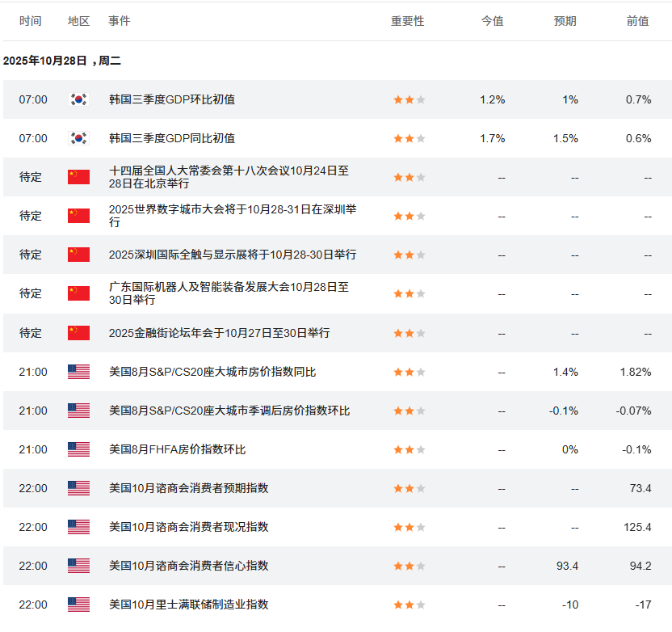Click the 2025年10月28日 周二 date heading
Screen dimensions: 672x632
62,61
